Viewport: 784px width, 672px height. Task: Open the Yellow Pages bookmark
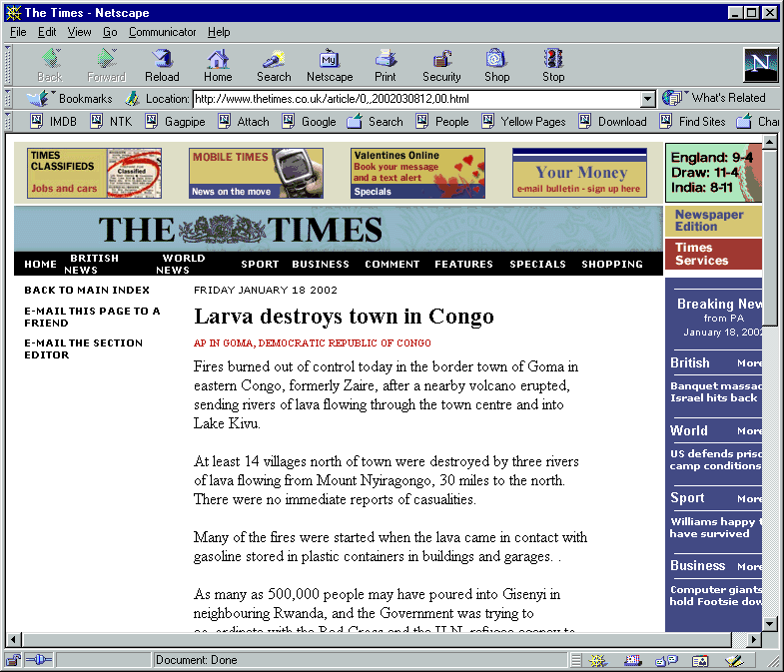523,122
